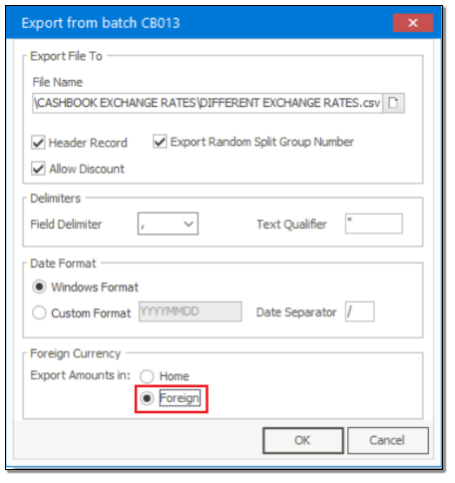
Task: Select the Foreign currency radio button
Action: click(x=147, y=398)
